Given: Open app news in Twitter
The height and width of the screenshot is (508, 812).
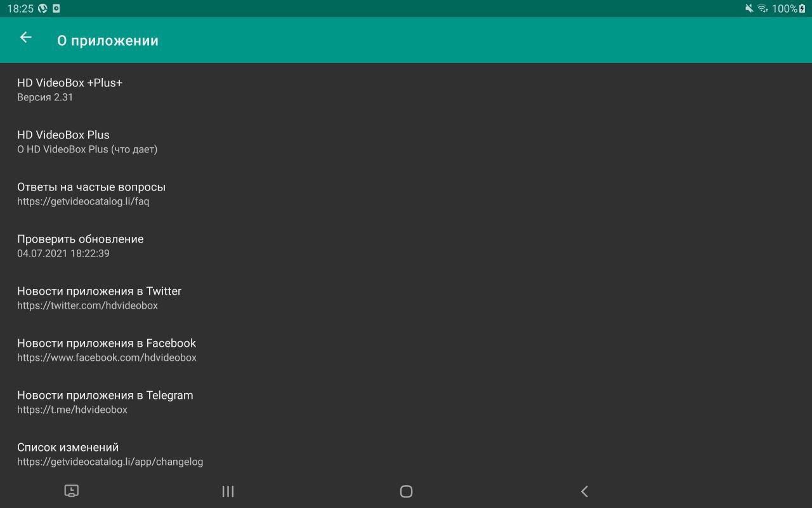Looking at the screenshot, I should tap(406, 298).
